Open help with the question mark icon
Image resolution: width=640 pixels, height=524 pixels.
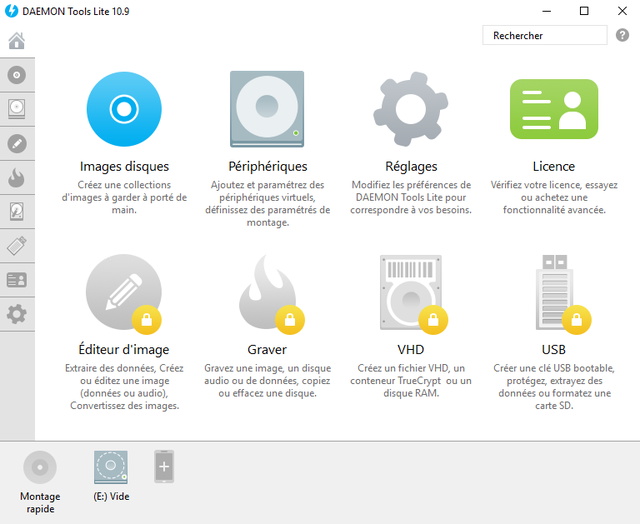622,36
